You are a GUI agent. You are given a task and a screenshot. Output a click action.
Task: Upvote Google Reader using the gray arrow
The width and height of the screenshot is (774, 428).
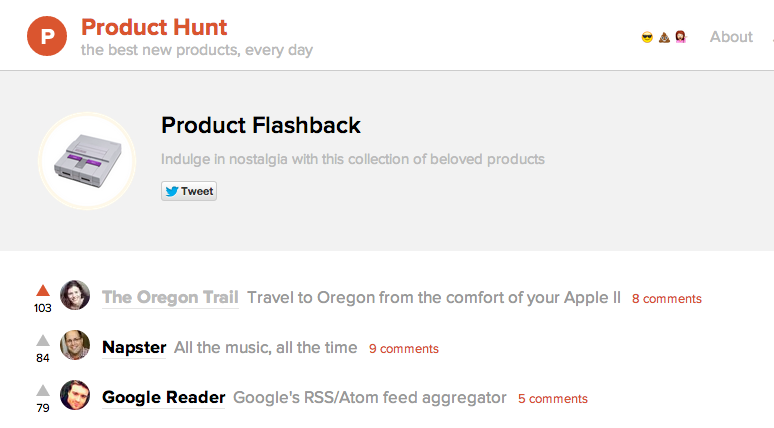coord(43,390)
